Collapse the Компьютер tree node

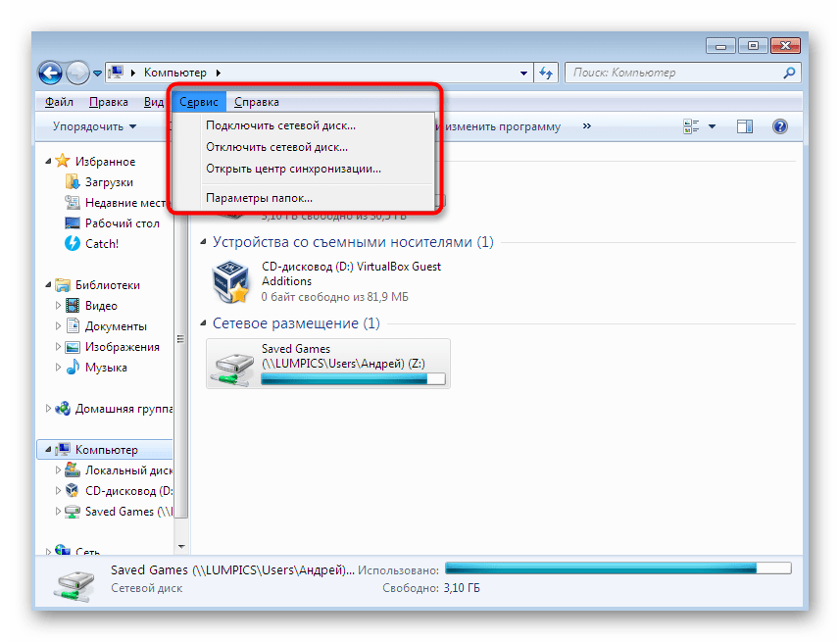pos(48,449)
